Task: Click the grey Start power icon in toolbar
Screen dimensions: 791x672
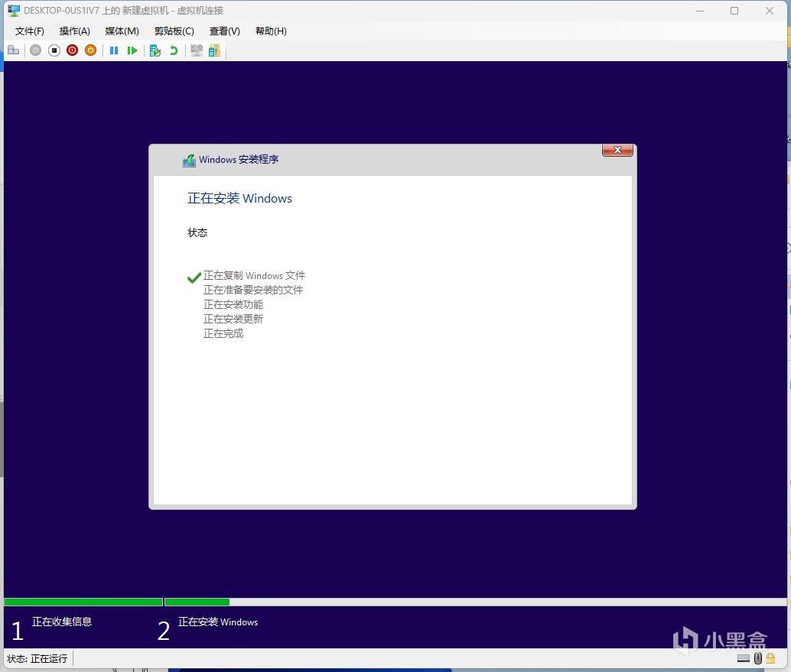Action: pyautogui.click(x=35, y=50)
